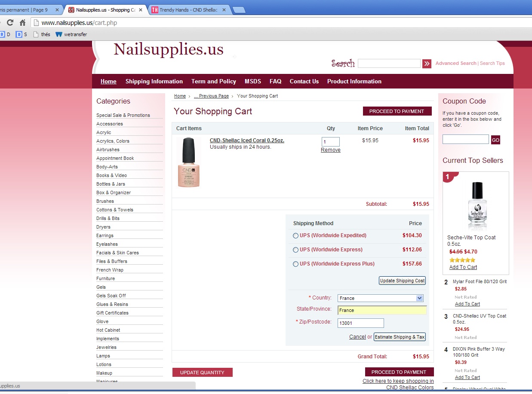Close the Trendy Hands tab

tap(224, 10)
